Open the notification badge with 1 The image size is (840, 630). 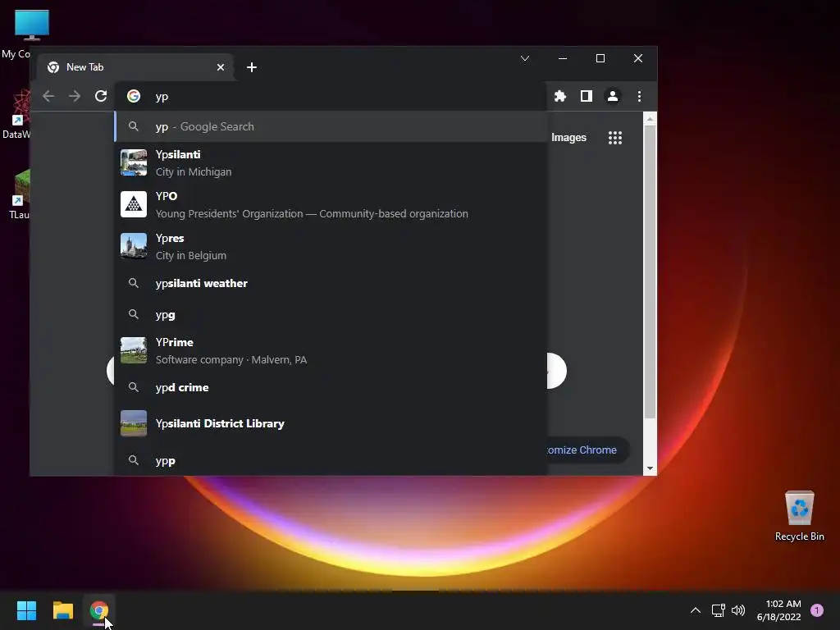pyautogui.click(x=817, y=610)
